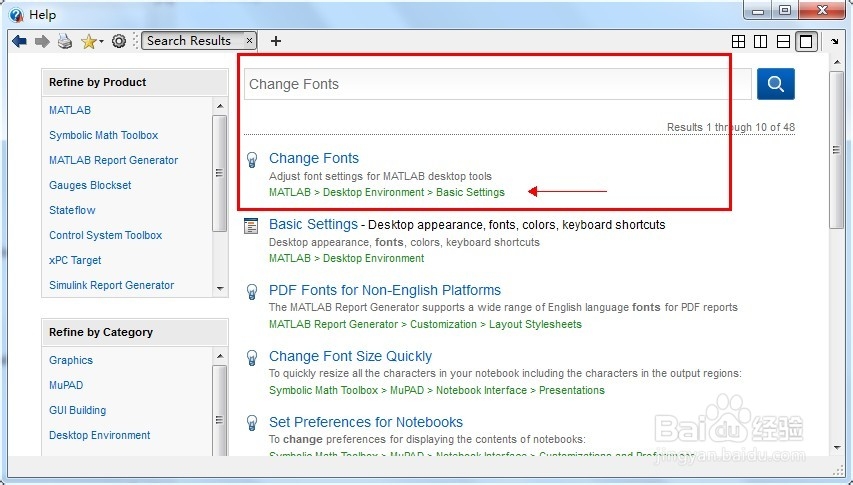Viewport: 853px width, 485px height.
Task: Open Set Preferences for Notebooks result
Action: pyautogui.click(x=366, y=422)
